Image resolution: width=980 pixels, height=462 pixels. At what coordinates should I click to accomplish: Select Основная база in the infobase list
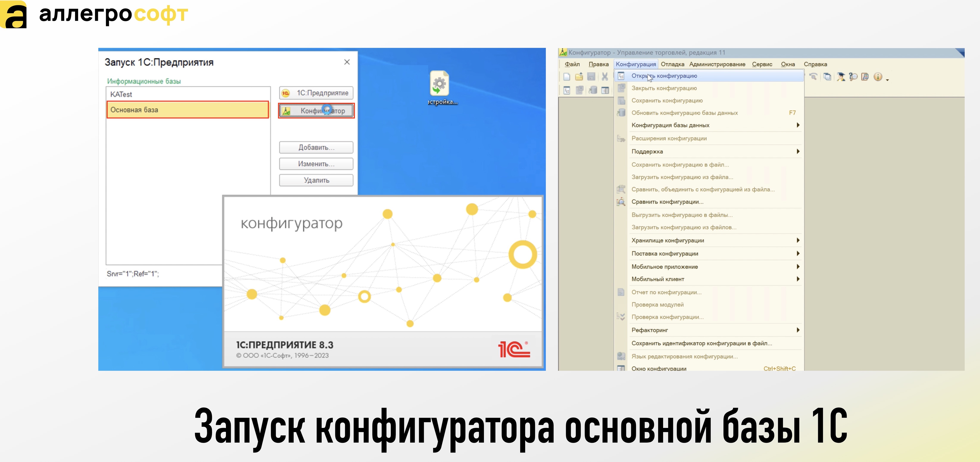pos(188,110)
